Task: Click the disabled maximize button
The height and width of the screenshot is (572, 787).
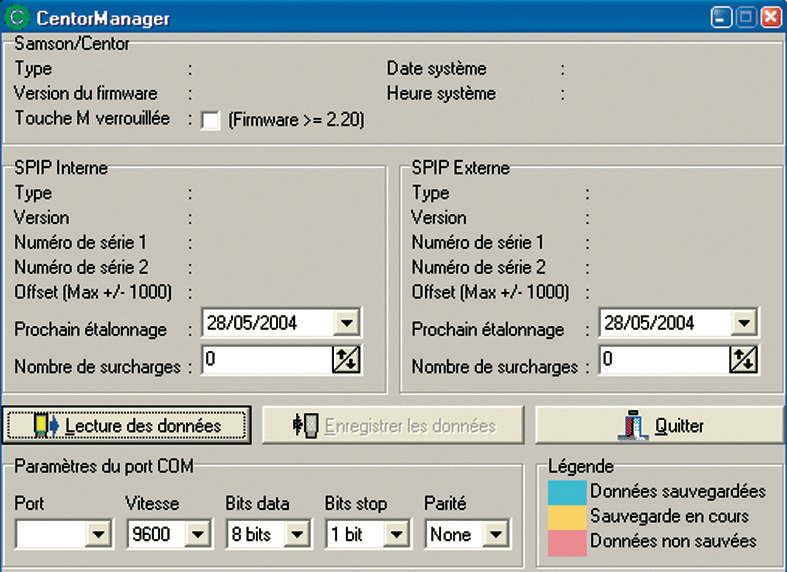Action: pyautogui.click(x=746, y=18)
